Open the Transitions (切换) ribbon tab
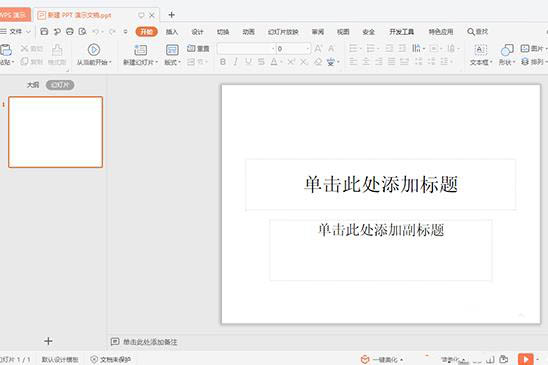The image size is (548, 365). (x=223, y=32)
